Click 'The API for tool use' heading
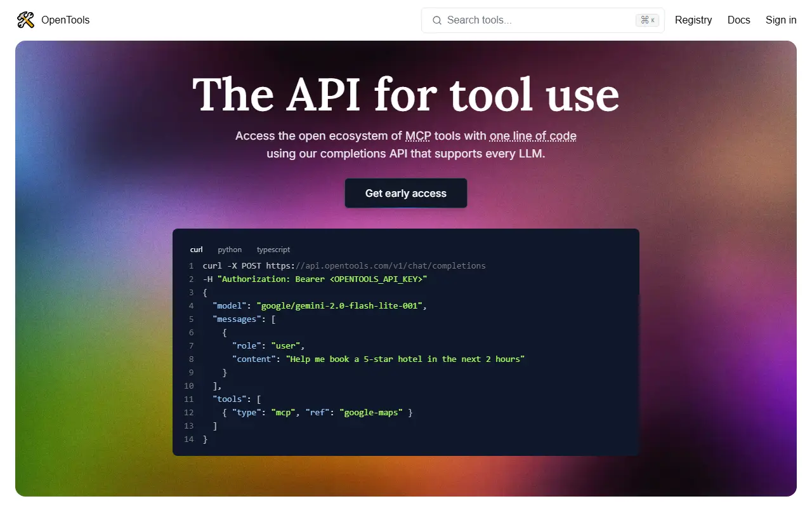The height and width of the screenshot is (508, 812). [406, 95]
